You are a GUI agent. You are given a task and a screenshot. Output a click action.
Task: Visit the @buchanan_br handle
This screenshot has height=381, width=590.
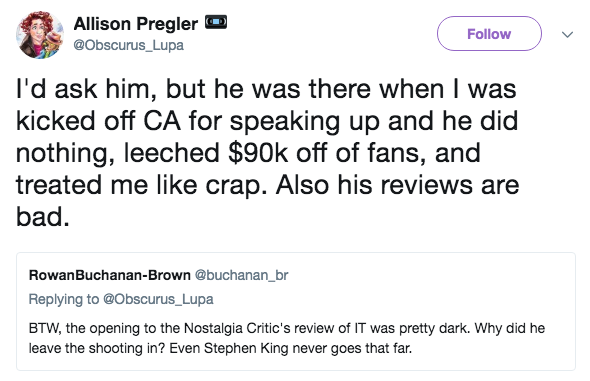242,275
